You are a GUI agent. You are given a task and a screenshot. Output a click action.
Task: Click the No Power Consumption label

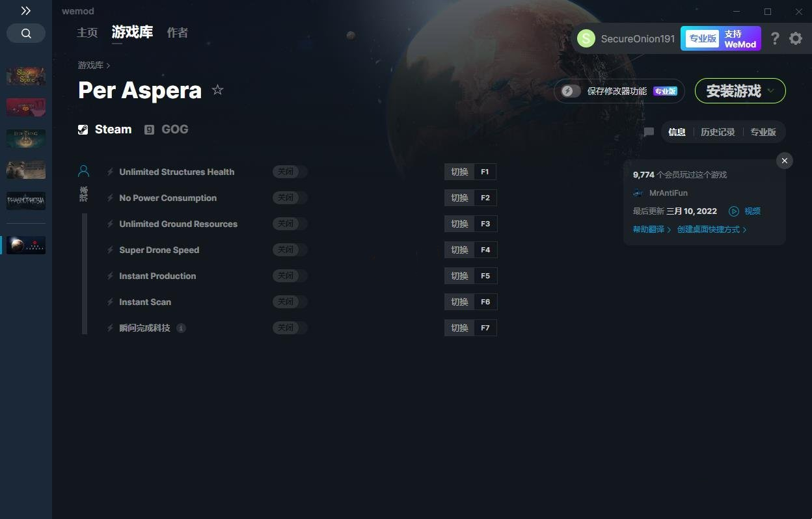coord(168,198)
